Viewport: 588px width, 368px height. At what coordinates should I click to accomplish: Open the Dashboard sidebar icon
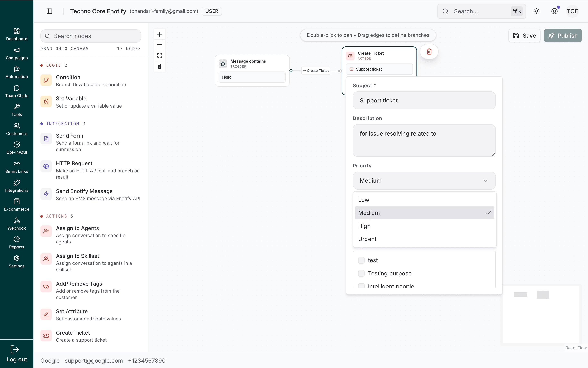(17, 31)
